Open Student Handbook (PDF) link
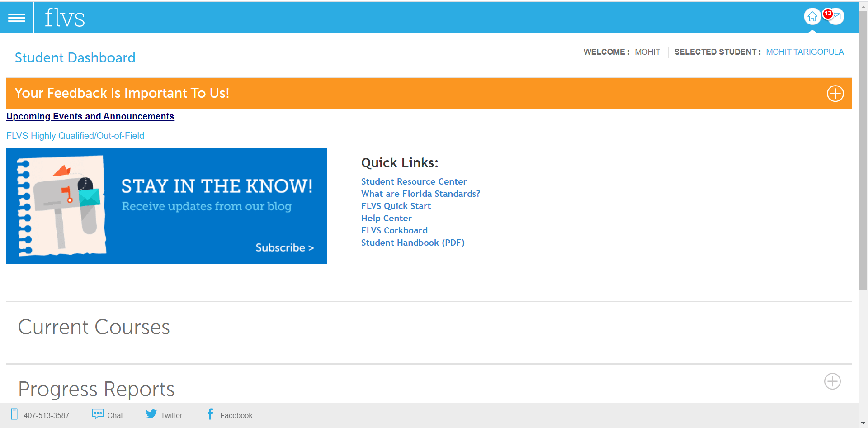Image resolution: width=868 pixels, height=428 pixels. coord(413,243)
